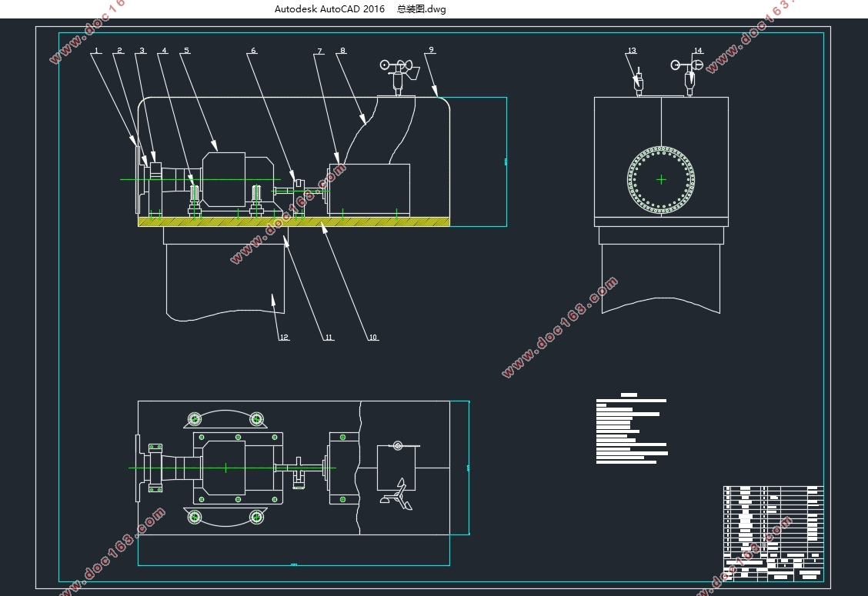The width and height of the screenshot is (868, 596).
Task: Click part number label 8
Action: coord(342,51)
